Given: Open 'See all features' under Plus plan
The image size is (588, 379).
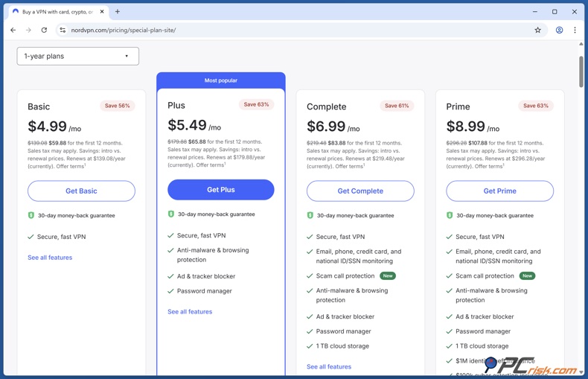Looking at the screenshot, I should [x=190, y=311].
